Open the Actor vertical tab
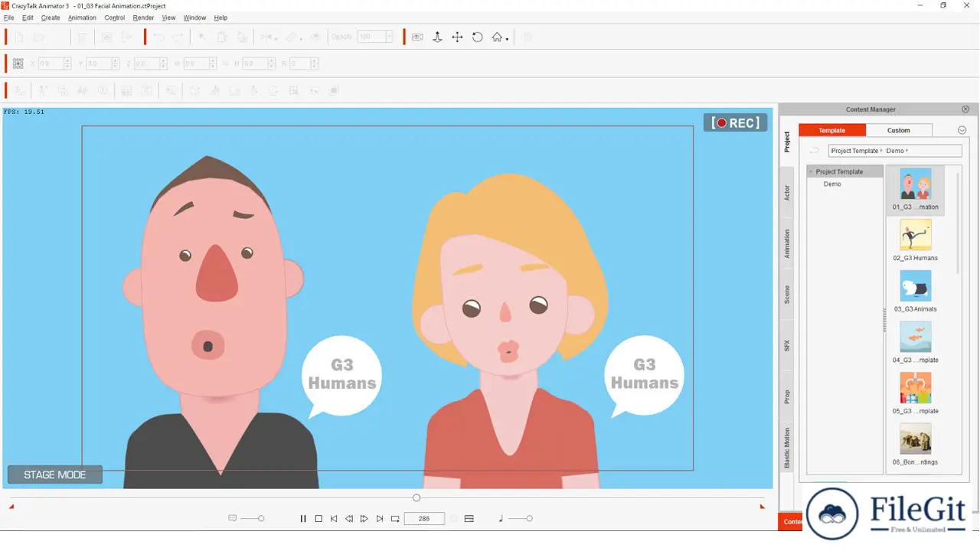Screen dimensions: 980x551 [787, 193]
